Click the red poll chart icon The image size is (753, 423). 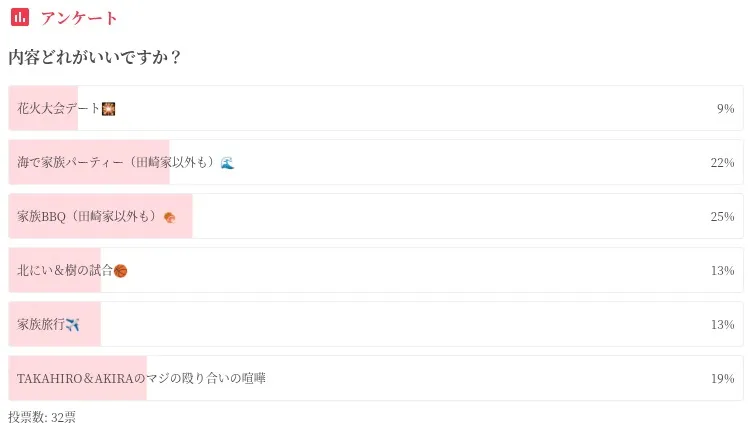tap(20, 17)
